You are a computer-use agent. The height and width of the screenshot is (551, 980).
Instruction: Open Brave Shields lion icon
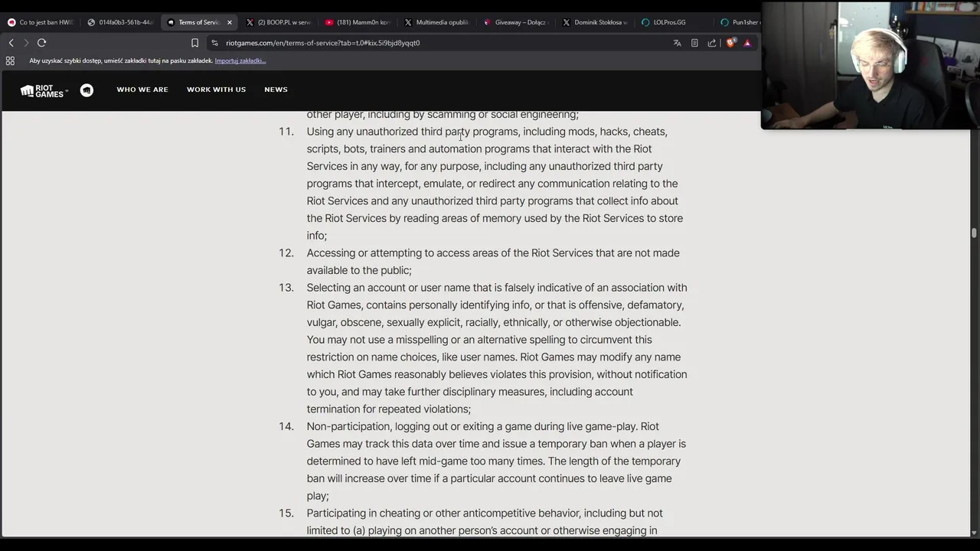point(730,43)
